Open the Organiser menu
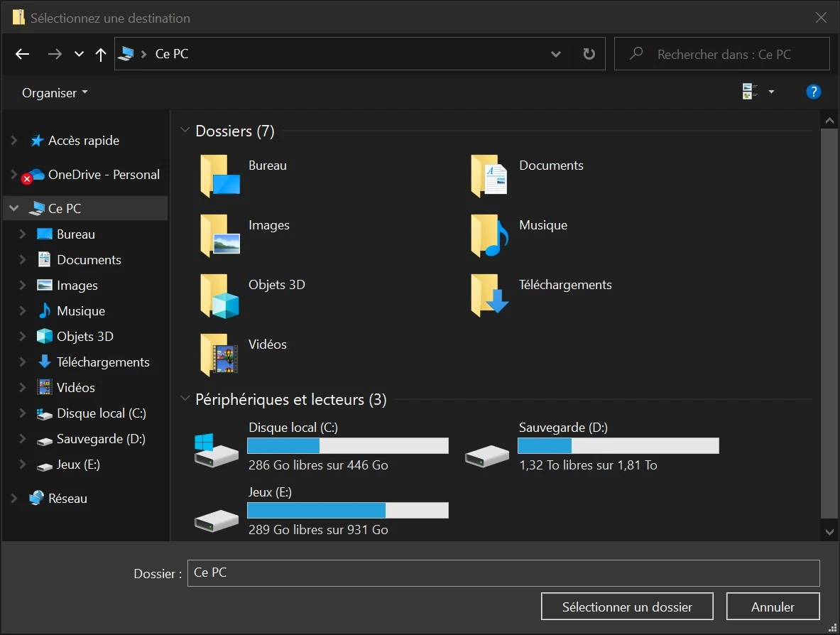This screenshot has height=635, width=840. point(55,93)
